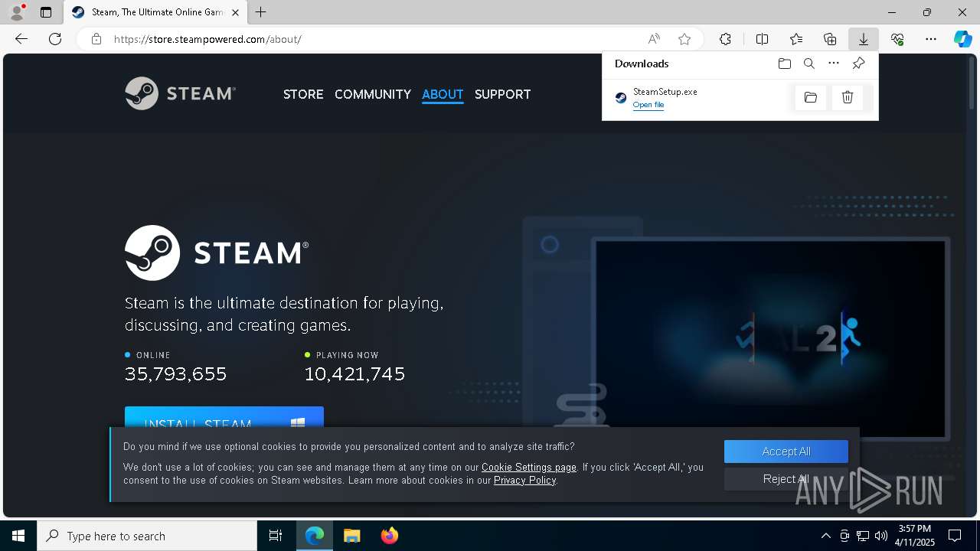
Task: Open network settings tray icon
Action: click(863, 536)
